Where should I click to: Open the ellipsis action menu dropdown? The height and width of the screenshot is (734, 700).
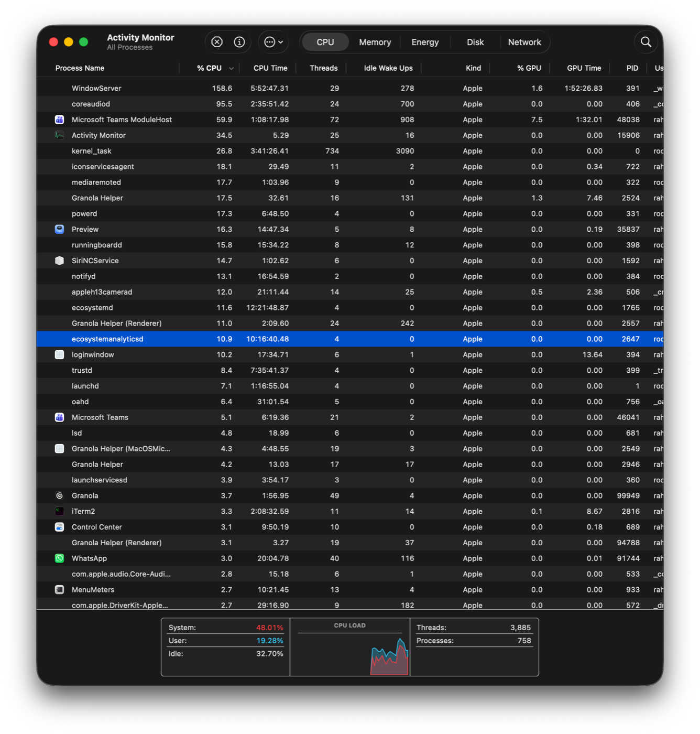pyautogui.click(x=274, y=42)
